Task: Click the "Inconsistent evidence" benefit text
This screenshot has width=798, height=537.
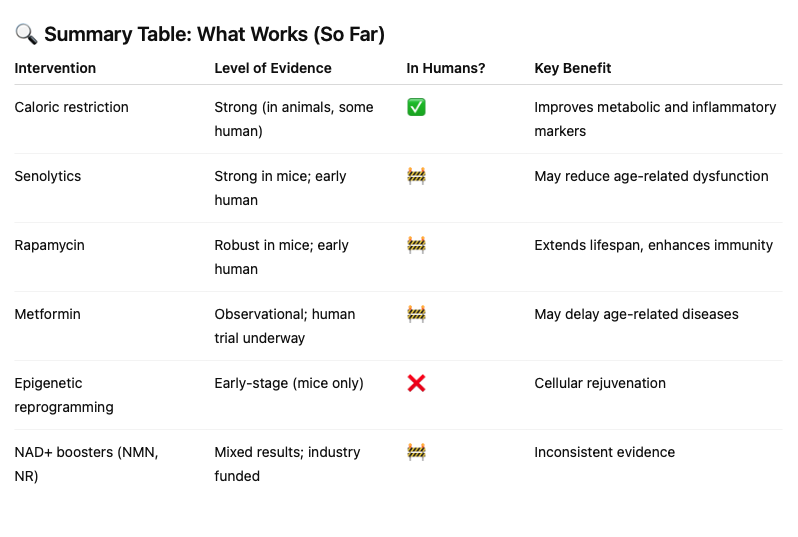Action: pyautogui.click(x=604, y=452)
